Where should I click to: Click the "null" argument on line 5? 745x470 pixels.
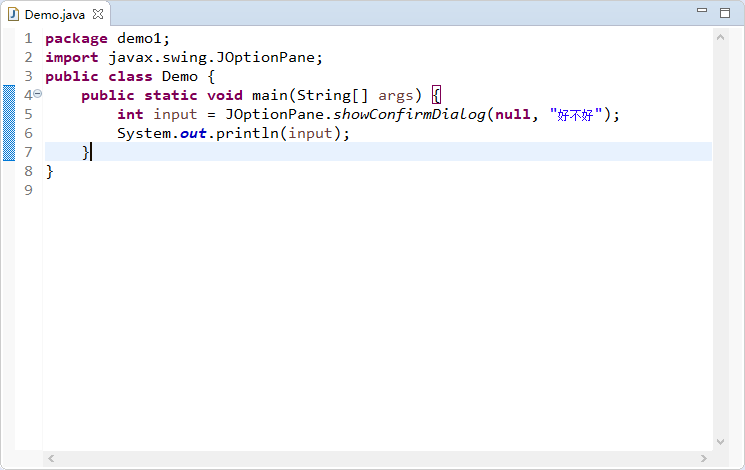tap(513, 115)
